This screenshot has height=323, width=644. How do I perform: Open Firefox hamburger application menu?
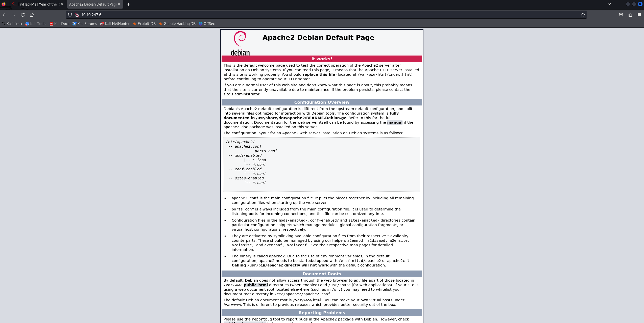tap(639, 15)
